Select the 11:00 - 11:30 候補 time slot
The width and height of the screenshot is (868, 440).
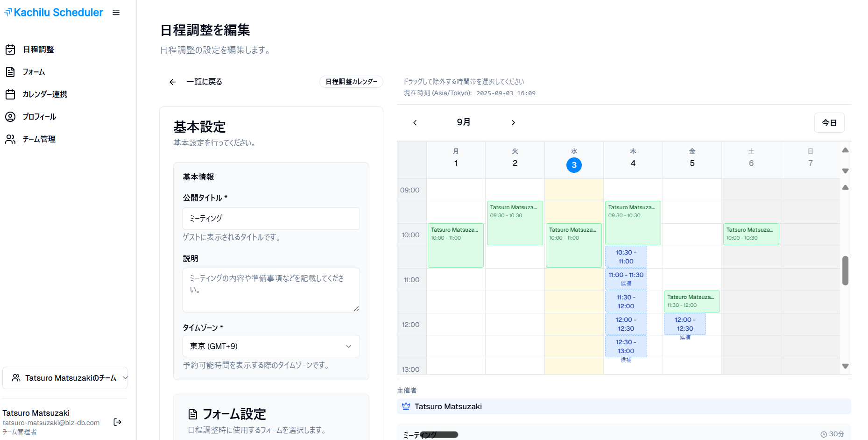pos(626,279)
